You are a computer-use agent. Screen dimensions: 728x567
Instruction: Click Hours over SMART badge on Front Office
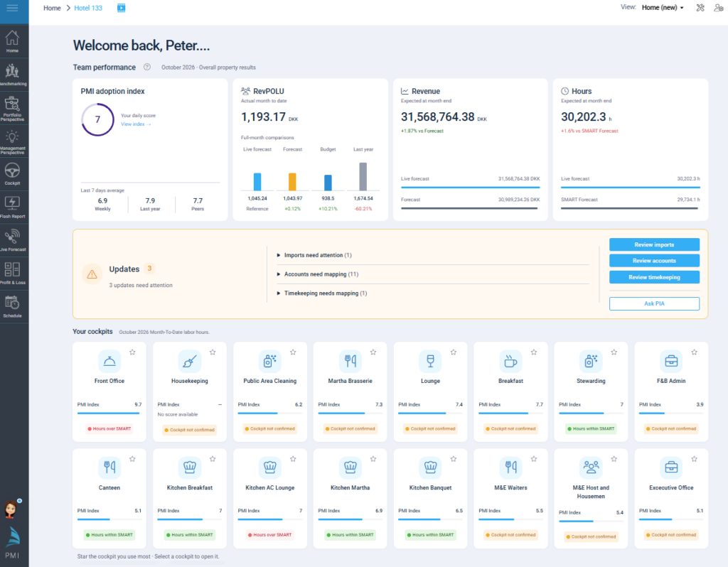[109, 428]
